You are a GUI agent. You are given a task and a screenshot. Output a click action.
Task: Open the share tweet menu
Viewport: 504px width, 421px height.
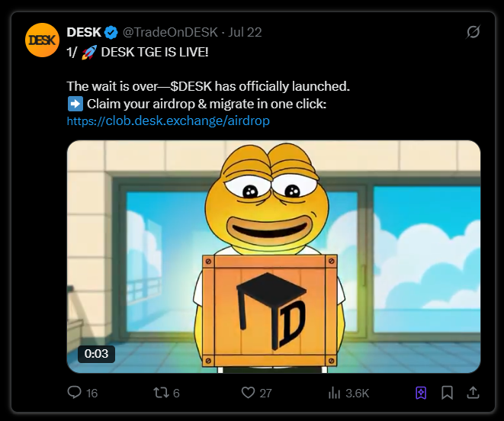(x=473, y=393)
